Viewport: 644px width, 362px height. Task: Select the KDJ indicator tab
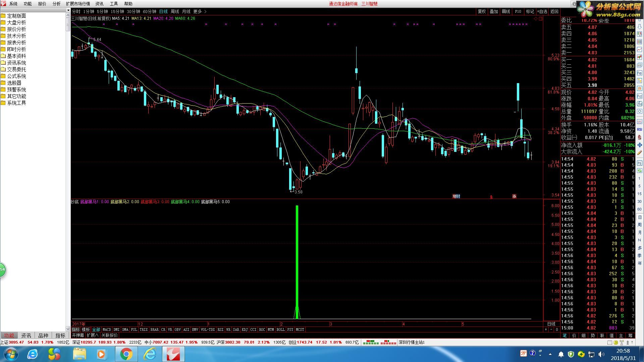[x=245, y=329]
